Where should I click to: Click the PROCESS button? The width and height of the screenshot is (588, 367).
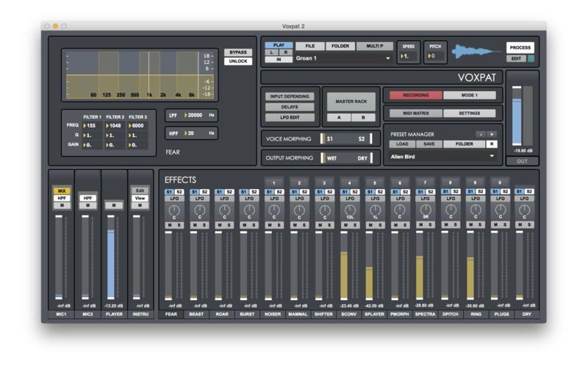pyautogui.click(x=520, y=48)
